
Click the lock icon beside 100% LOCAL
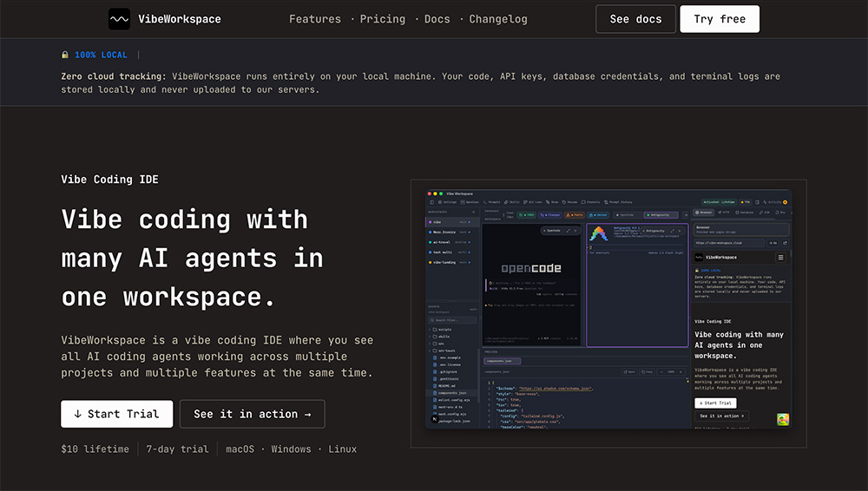click(65, 55)
